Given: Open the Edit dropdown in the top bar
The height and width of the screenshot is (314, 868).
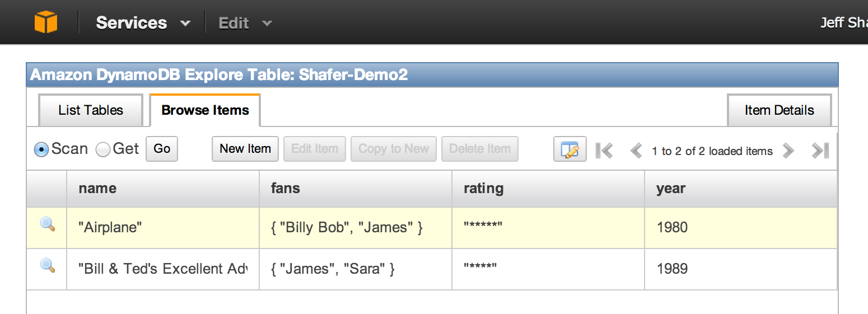Looking at the screenshot, I should 245,23.
